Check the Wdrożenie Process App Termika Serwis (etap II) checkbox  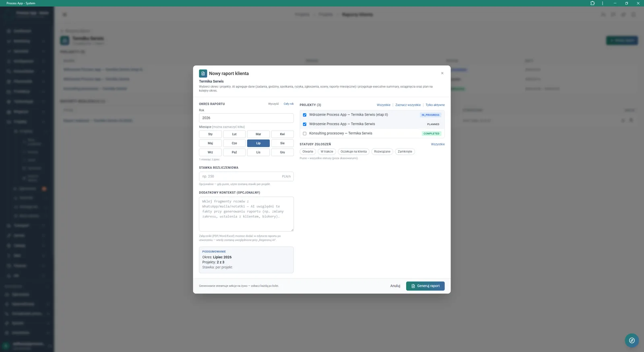tap(305, 115)
